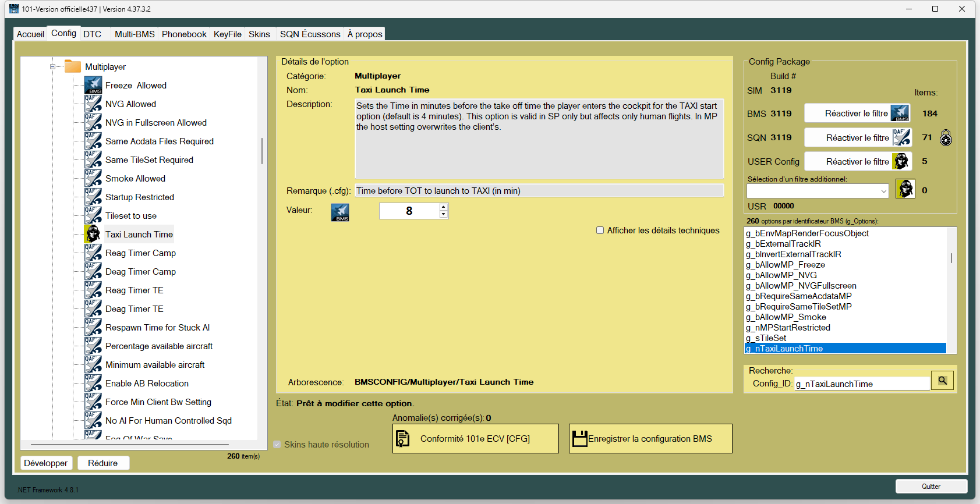Switch to the KeyFile tab
This screenshot has width=980, height=504.
coord(228,34)
